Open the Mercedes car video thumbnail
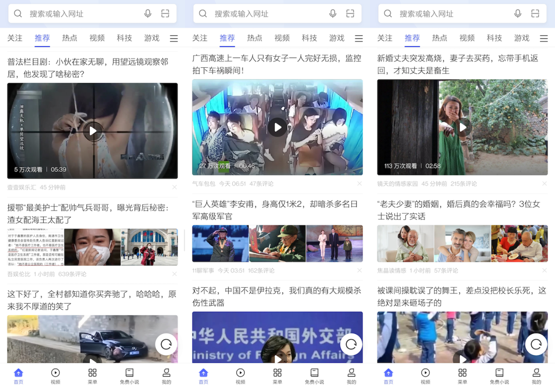 92,339
